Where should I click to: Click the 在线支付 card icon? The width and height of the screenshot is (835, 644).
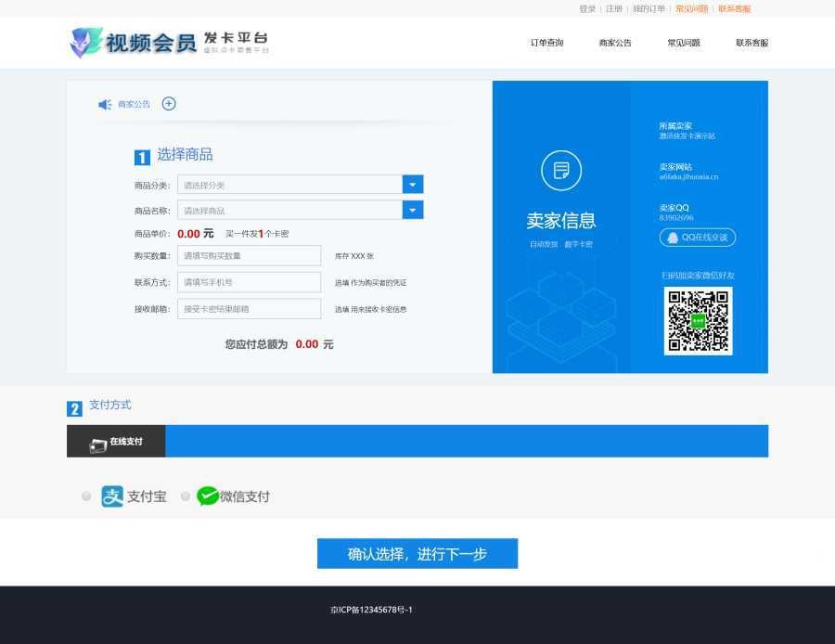(98, 444)
